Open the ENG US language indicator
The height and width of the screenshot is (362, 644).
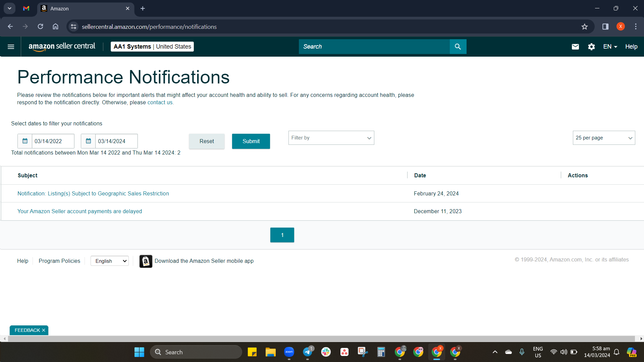click(538, 352)
